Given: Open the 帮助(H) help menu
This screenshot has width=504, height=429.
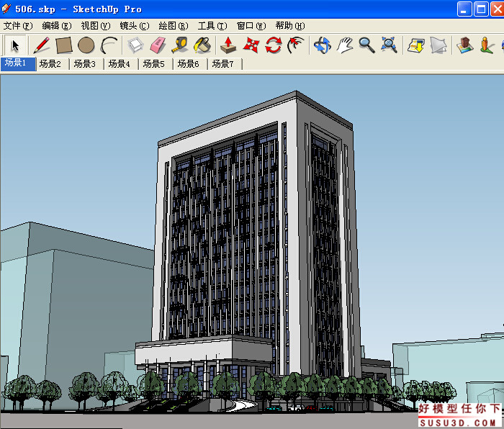Looking at the screenshot, I should 290,26.
